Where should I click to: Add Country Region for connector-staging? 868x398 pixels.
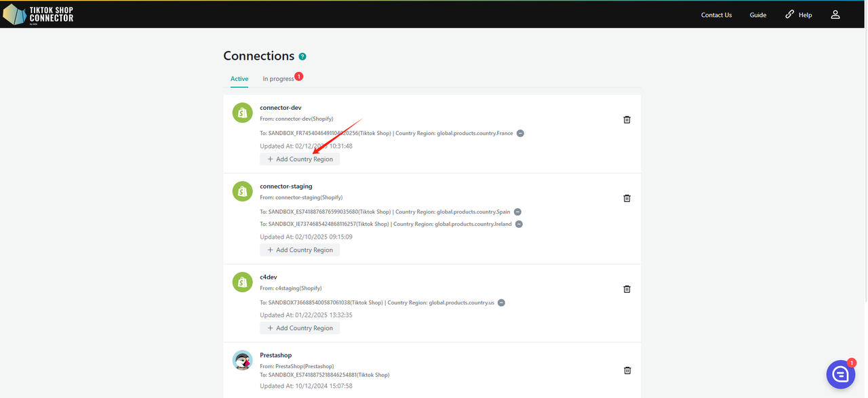point(300,250)
